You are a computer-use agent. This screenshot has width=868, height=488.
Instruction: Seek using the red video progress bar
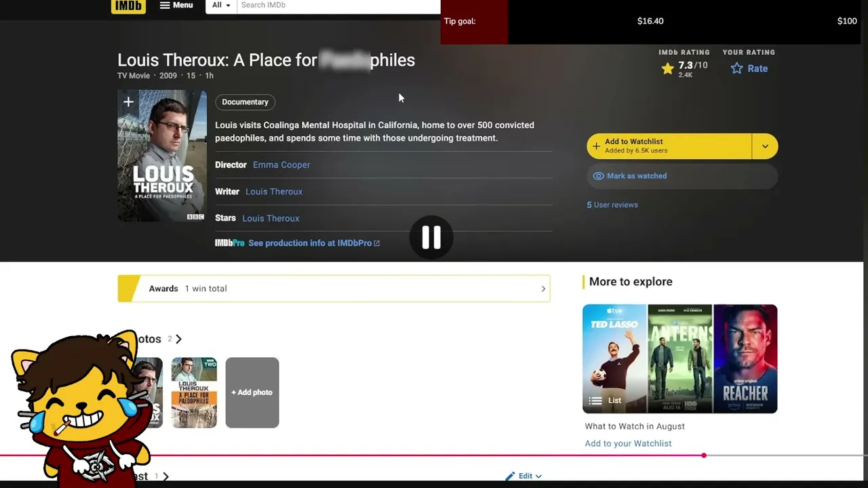click(434, 455)
